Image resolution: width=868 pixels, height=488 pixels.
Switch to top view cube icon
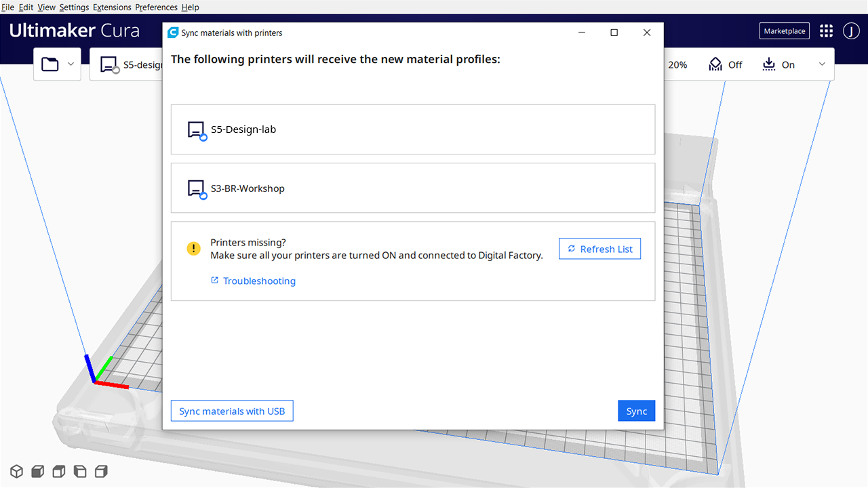(x=59, y=471)
